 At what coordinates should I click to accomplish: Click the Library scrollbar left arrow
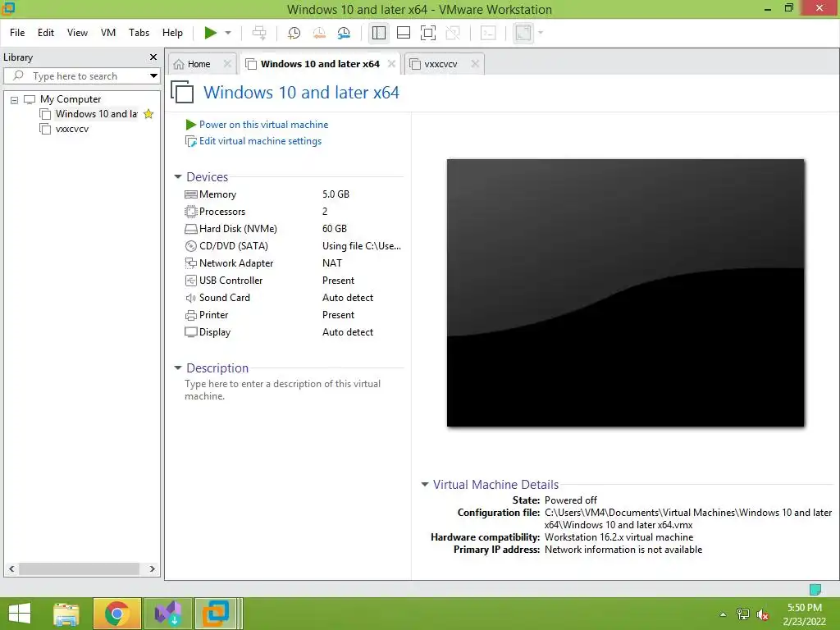click(x=11, y=569)
